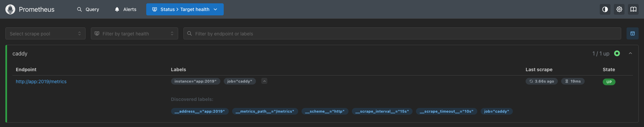
Task: Click the Prometheus flame logo icon
Action: pyautogui.click(x=10, y=9)
